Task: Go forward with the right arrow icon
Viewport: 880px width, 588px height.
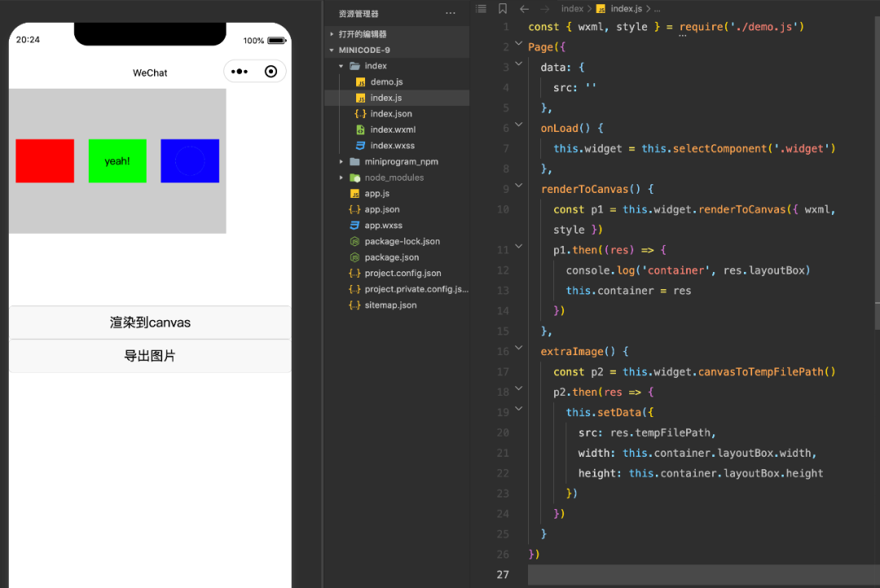Action: point(544,8)
